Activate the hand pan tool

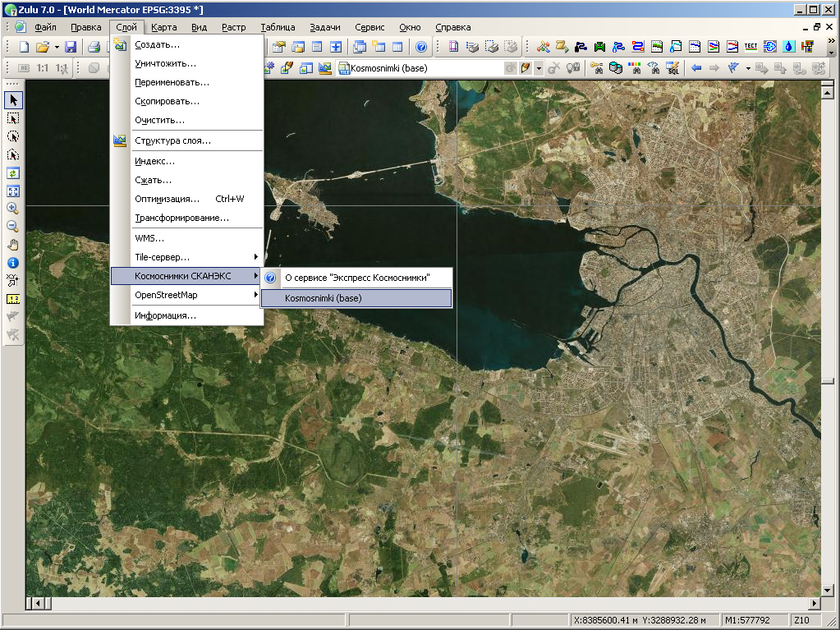coord(13,245)
